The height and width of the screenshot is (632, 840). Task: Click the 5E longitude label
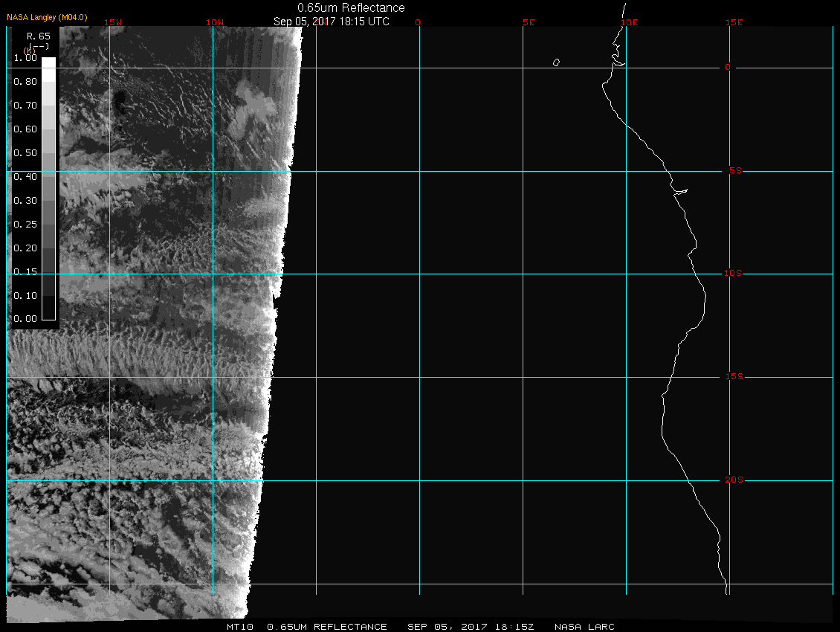(x=529, y=22)
